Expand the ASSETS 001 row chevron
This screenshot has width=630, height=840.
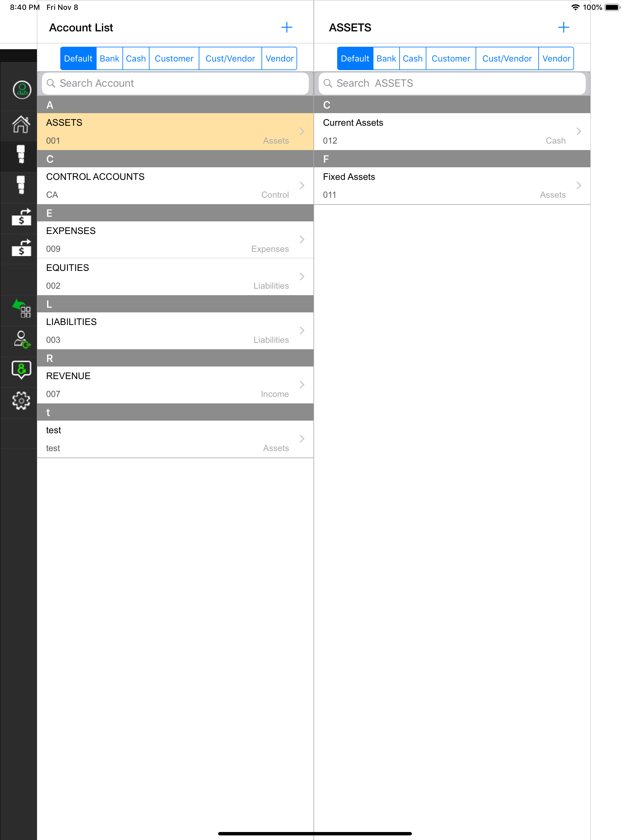[302, 131]
